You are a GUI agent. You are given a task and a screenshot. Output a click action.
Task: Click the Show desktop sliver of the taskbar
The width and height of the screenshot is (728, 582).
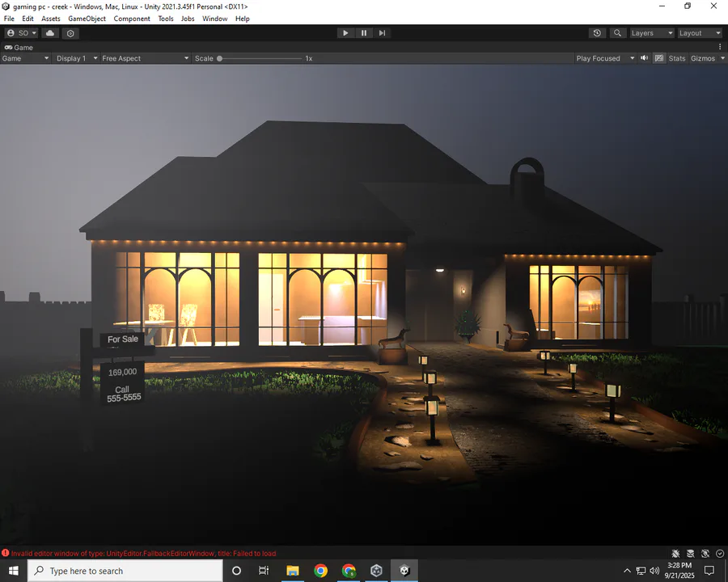(726, 571)
